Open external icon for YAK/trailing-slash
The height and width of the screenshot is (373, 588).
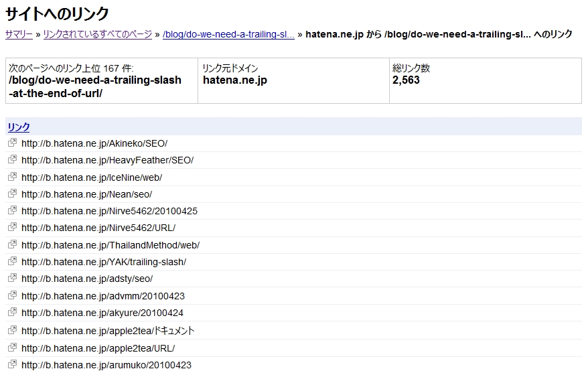click(x=12, y=261)
